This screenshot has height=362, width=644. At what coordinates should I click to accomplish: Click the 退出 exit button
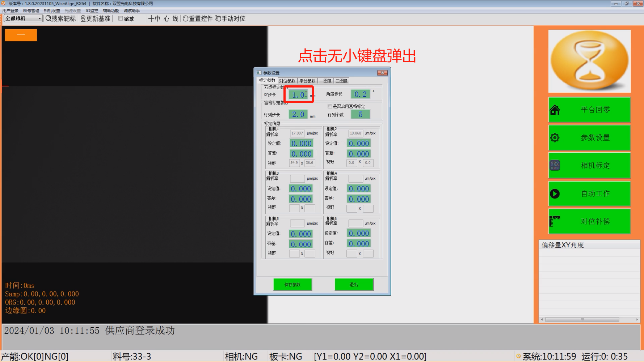coord(354,285)
